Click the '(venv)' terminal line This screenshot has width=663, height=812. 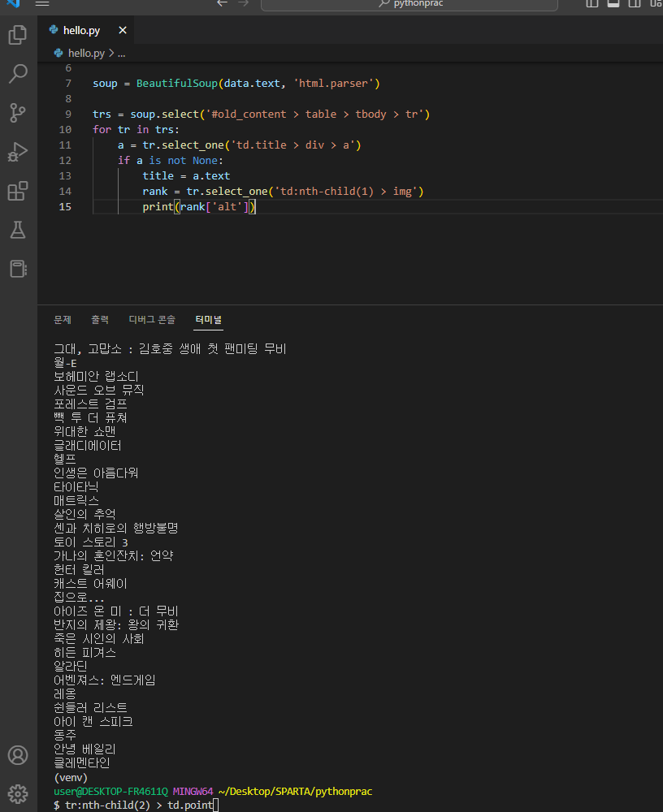[x=71, y=777]
